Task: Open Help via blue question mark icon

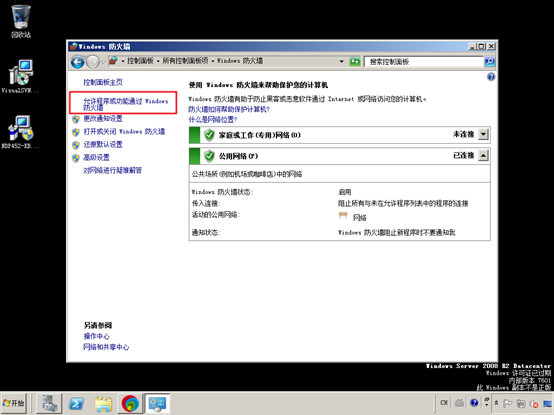Action: tap(491, 77)
